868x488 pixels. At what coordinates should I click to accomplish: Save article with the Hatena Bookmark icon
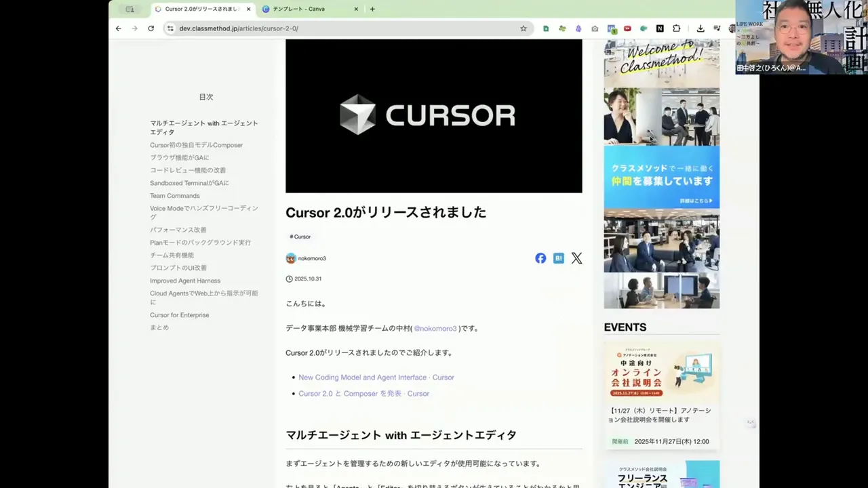[558, 258]
